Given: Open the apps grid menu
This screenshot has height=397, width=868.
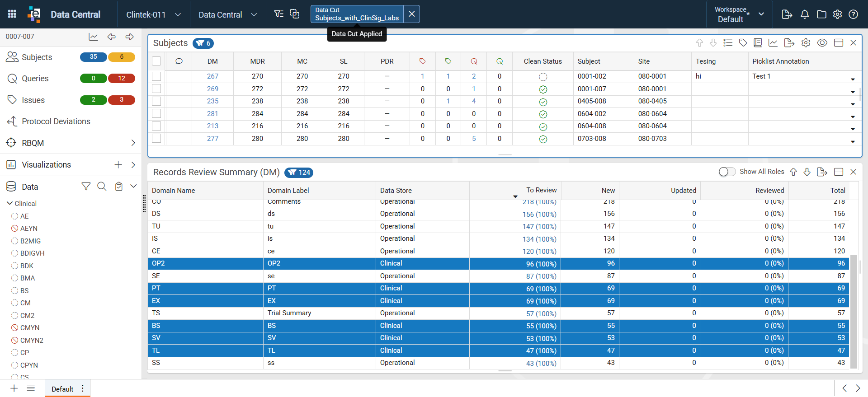Looking at the screenshot, I should [x=12, y=14].
